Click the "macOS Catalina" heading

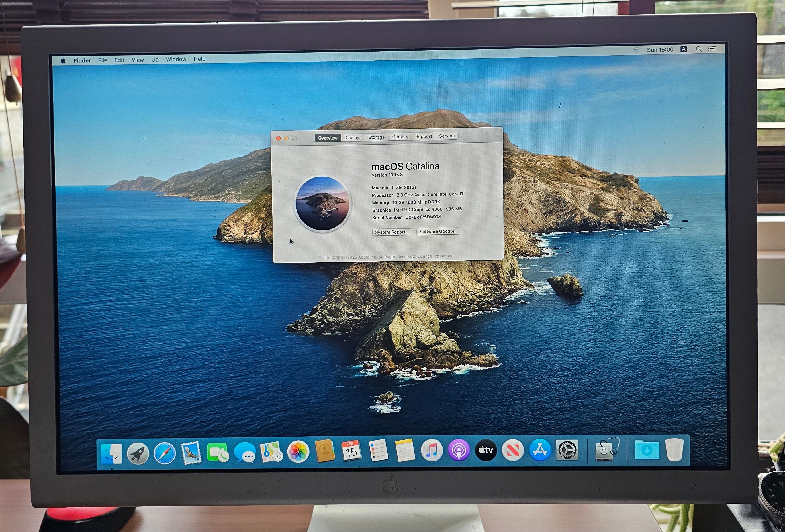coord(405,166)
